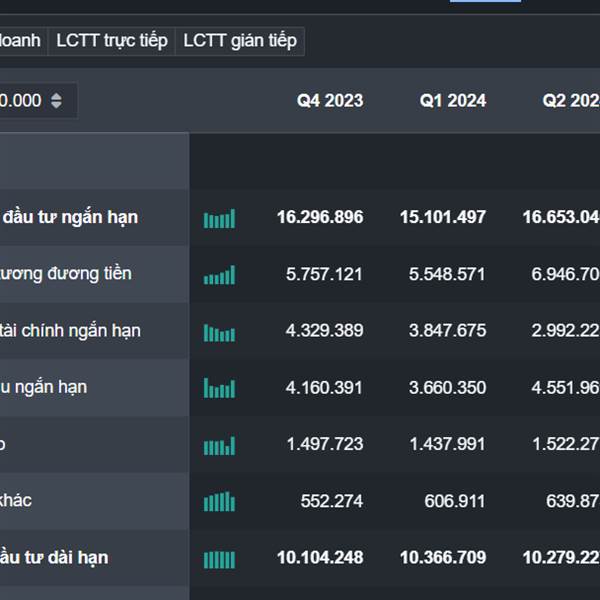The width and height of the screenshot is (600, 600).
Task: Click the Q4 2023 value 16.296.896
Action: click(x=320, y=217)
